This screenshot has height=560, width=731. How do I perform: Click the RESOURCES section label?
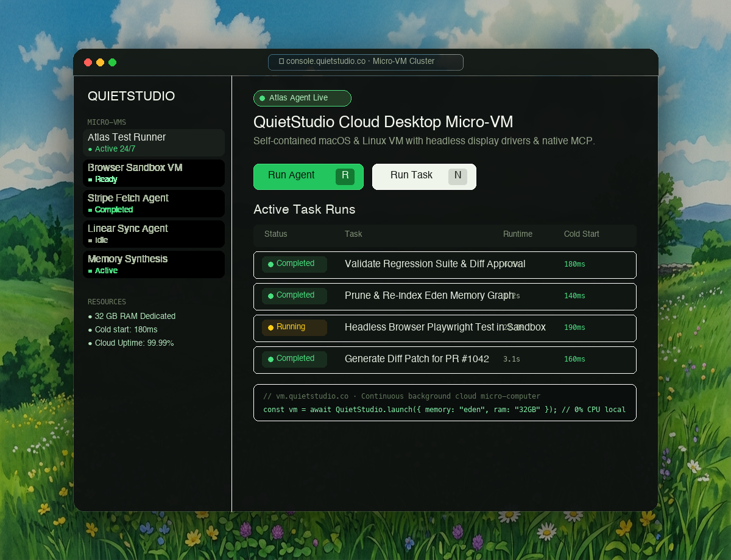tap(107, 302)
